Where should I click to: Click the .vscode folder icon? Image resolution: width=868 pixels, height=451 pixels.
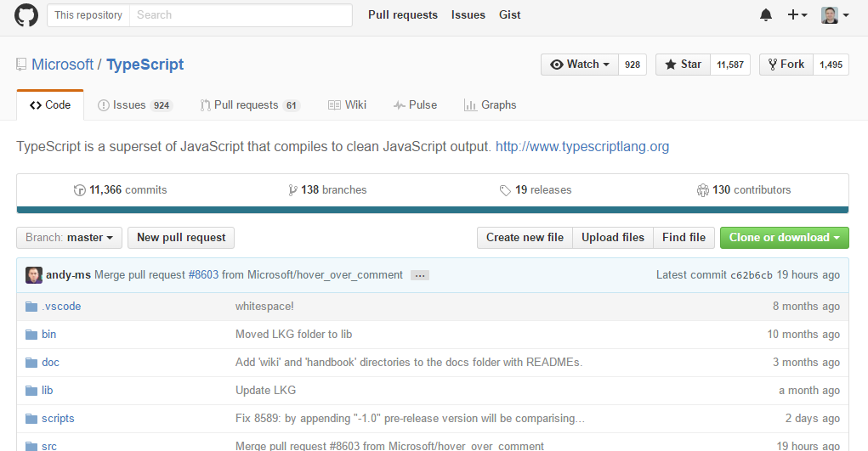31,307
